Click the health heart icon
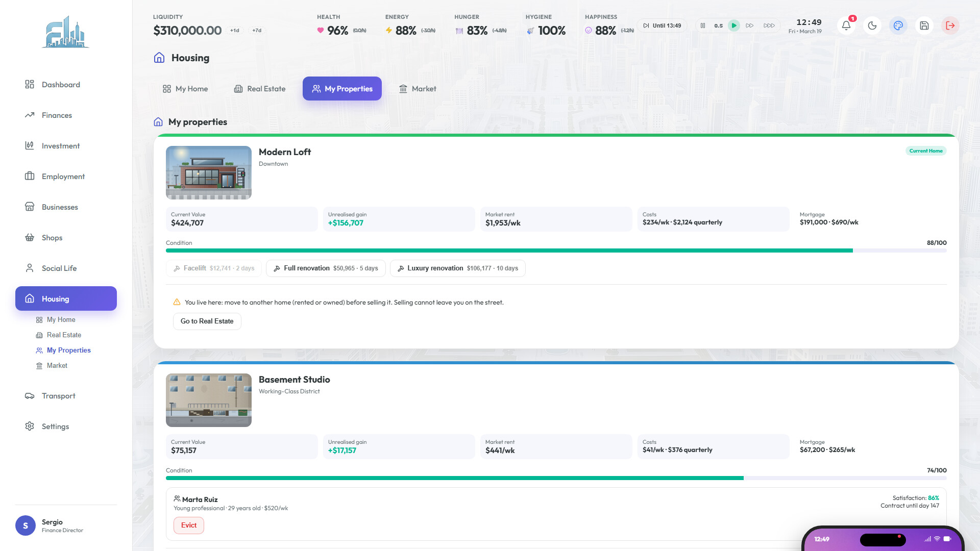 click(321, 31)
